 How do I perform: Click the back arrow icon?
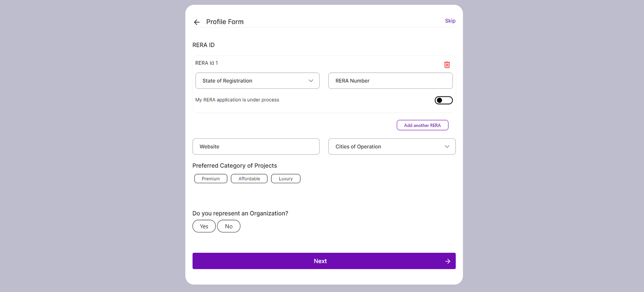[x=197, y=22]
